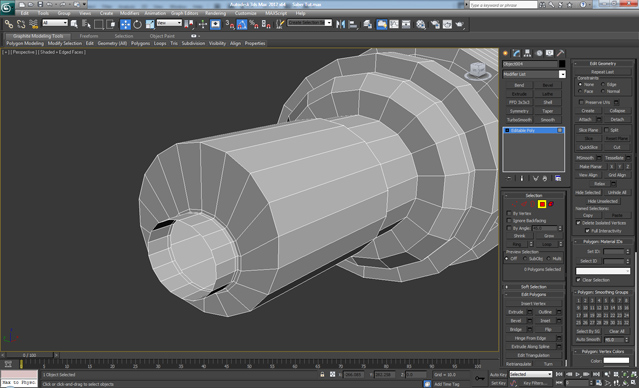The height and width of the screenshot is (388, 639).
Task: Open the Utilities hammer panel tab
Action: click(x=561, y=53)
